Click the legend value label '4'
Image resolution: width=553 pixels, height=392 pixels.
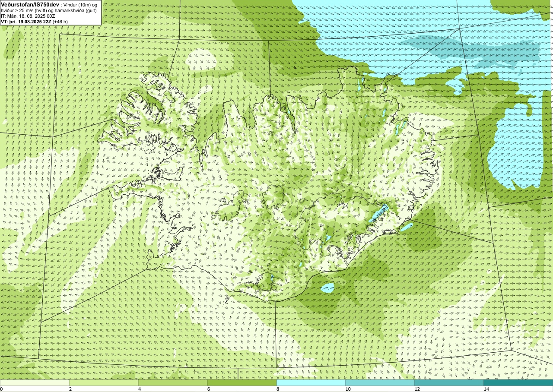click(140, 389)
